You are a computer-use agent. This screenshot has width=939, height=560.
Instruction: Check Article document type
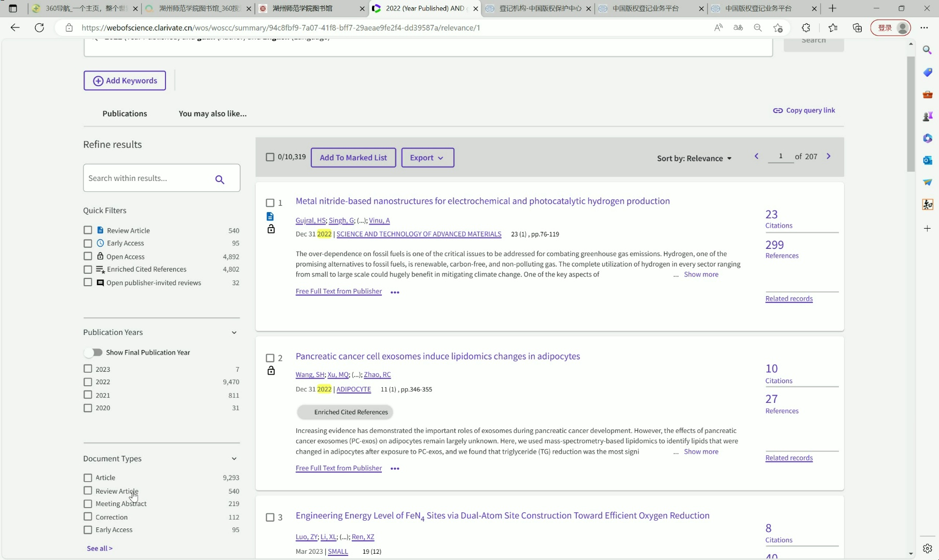point(88,478)
